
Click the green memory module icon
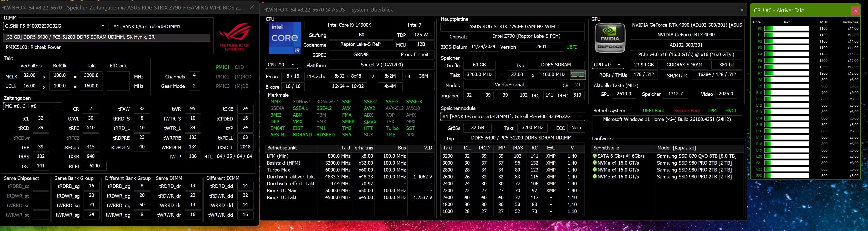(578, 75)
